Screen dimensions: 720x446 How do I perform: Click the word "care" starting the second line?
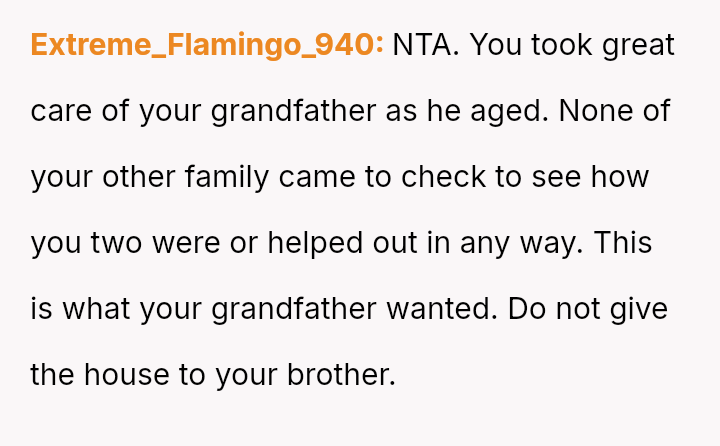point(61,111)
